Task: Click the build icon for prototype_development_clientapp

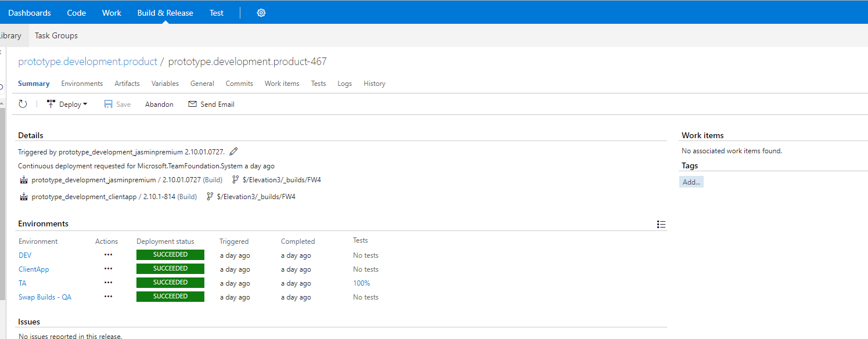Action: (24, 197)
